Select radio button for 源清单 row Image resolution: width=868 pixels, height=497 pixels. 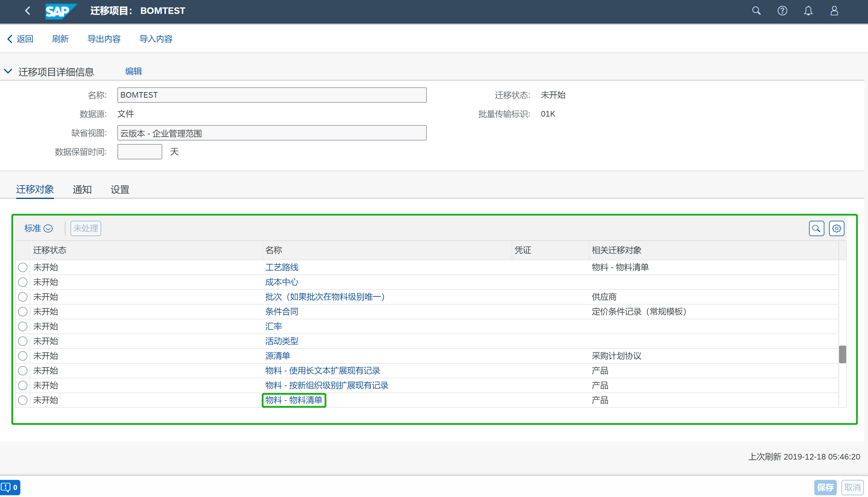pyautogui.click(x=22, y=356)
